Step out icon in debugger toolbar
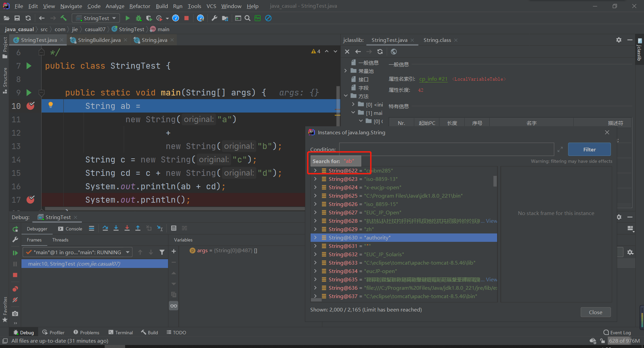Screen dimensions: 644x348 point(138,228)
